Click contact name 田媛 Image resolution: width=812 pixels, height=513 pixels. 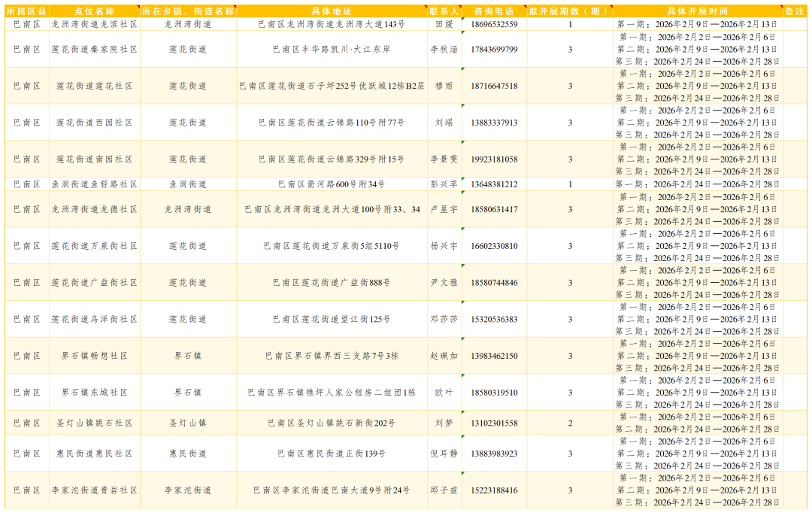pos(444,24)
